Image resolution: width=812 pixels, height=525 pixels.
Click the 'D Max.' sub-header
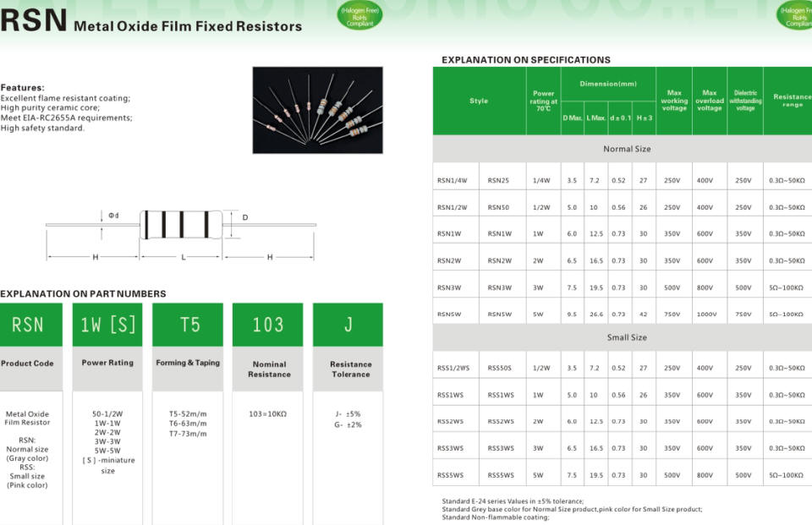pyautogui.click(x=573, y=118)
